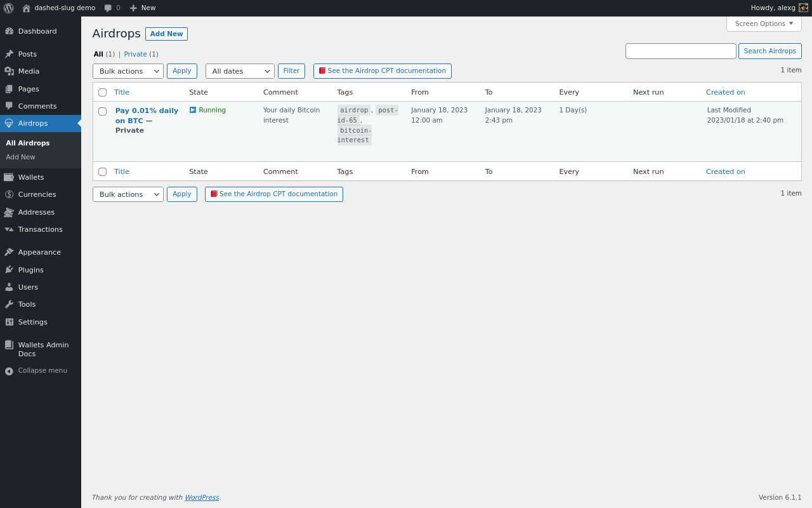Click the Your daily Bitcoin interest comment
The image size is (812, 508).
[x=292, y=115]
